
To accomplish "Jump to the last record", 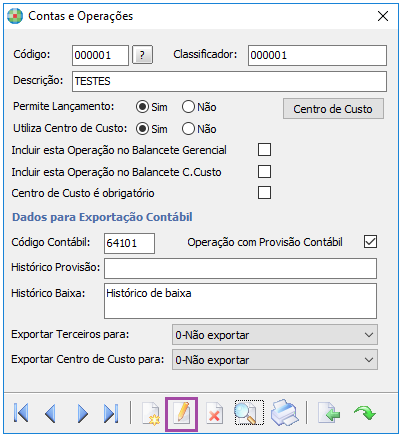I will (x=111, y=414).
